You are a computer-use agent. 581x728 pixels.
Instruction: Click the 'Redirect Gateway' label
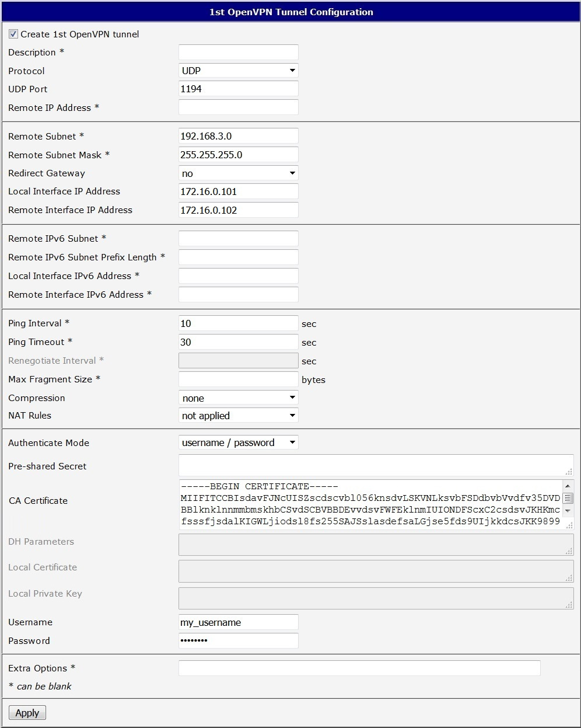coord(47,173)
